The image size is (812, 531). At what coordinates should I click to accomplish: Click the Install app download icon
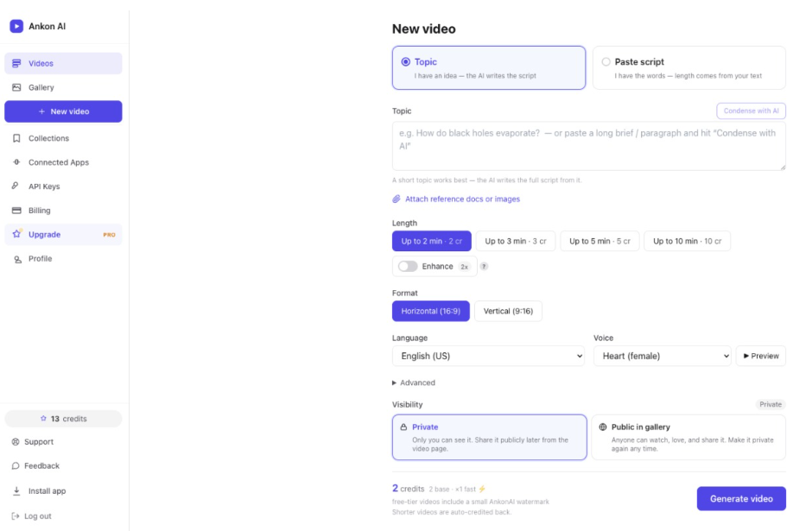click(x=16, y=490)
